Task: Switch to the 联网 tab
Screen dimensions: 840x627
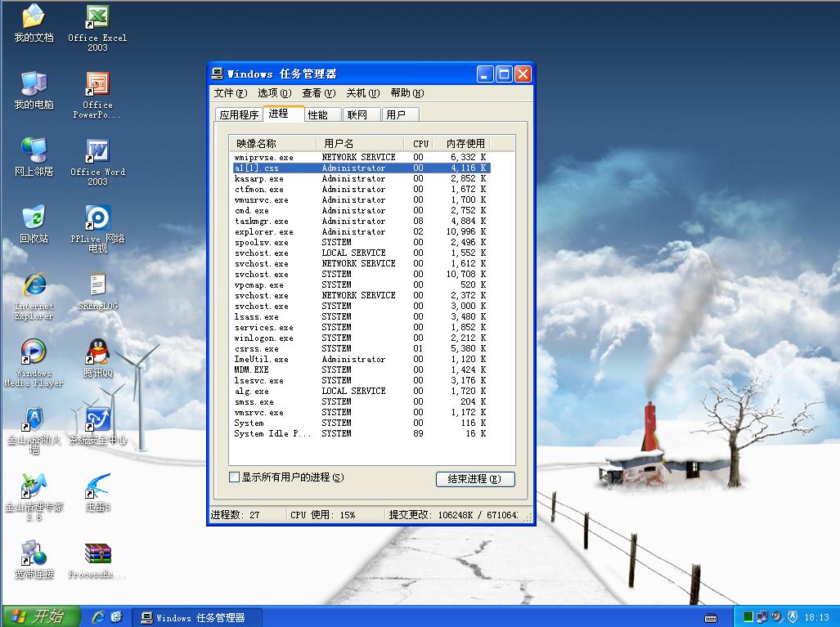Action: coord(362,114)
